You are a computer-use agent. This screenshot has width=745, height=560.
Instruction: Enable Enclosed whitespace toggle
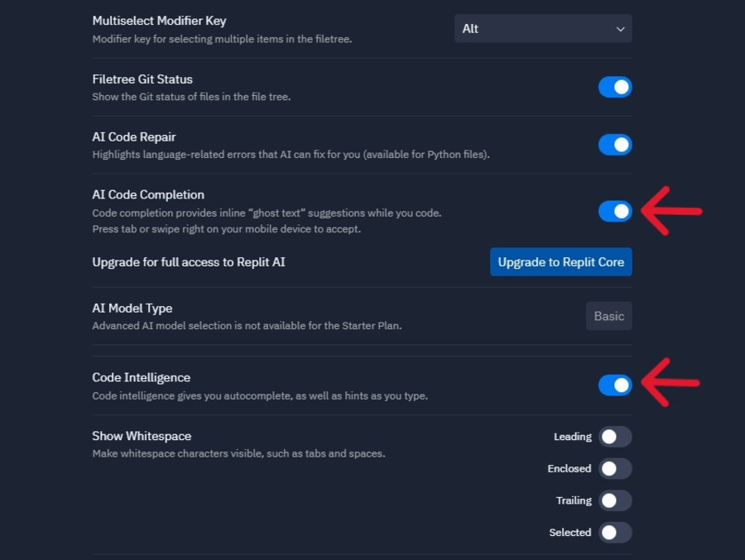(614, 469)
